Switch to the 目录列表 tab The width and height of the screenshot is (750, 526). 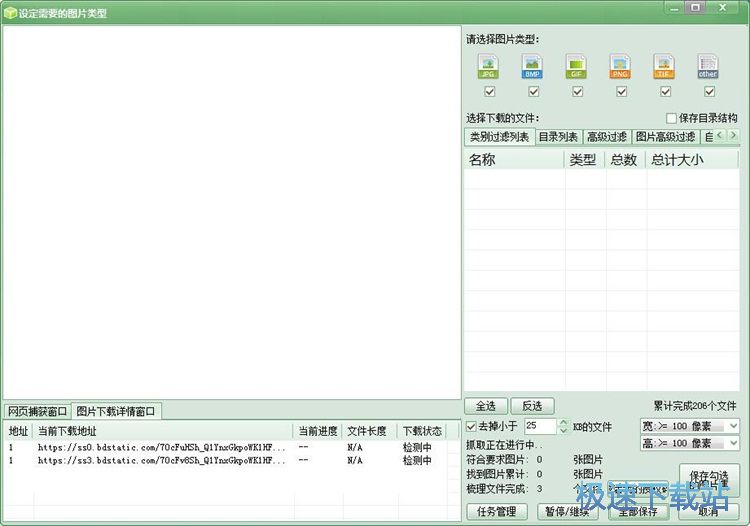[x=558, y=137]
